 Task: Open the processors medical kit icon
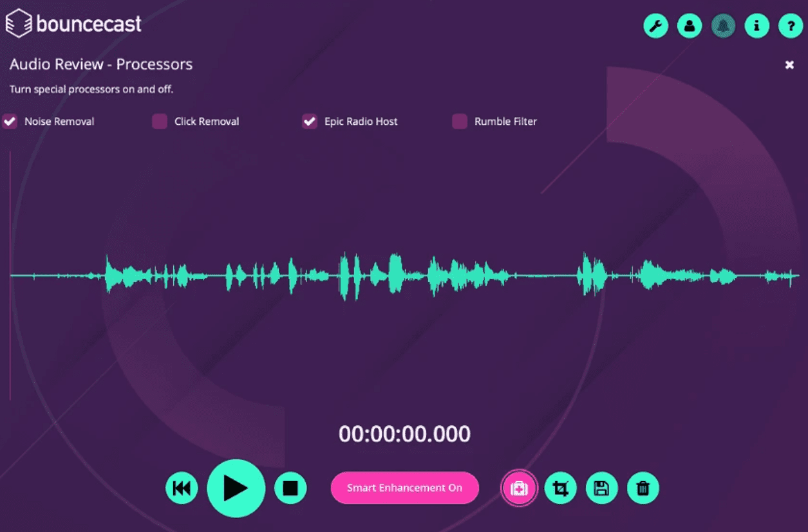click(519, 489)
